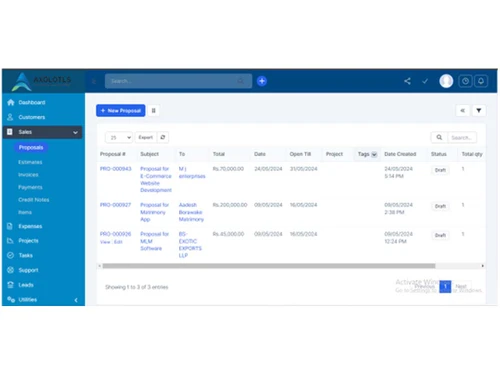Open Items under Sales

[25, 212]
